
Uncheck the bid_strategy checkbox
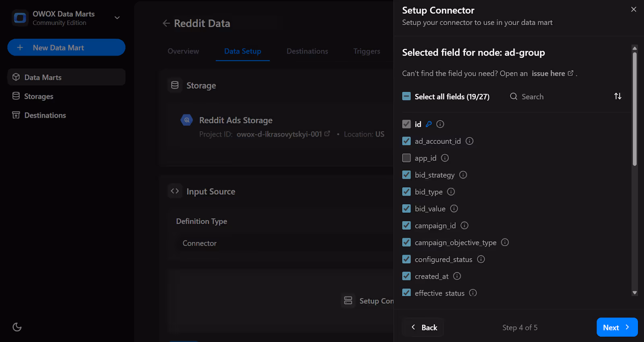click(x=407, y=175)
